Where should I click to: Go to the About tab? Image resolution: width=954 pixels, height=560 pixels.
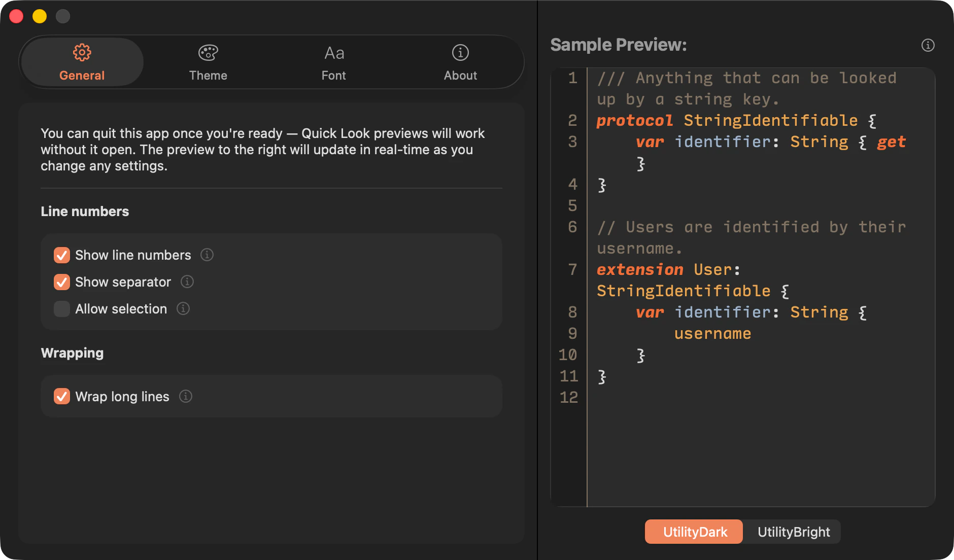[x=460, y=62]
